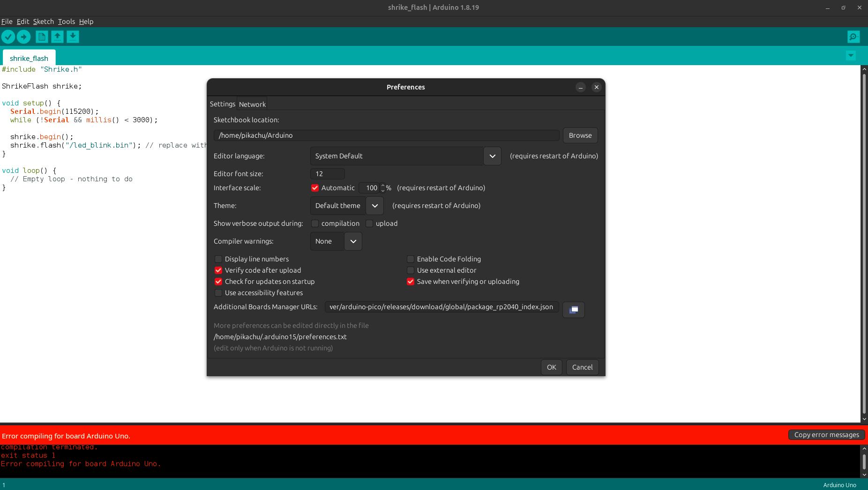Expand the Editor language dropdown

(492, 156)
